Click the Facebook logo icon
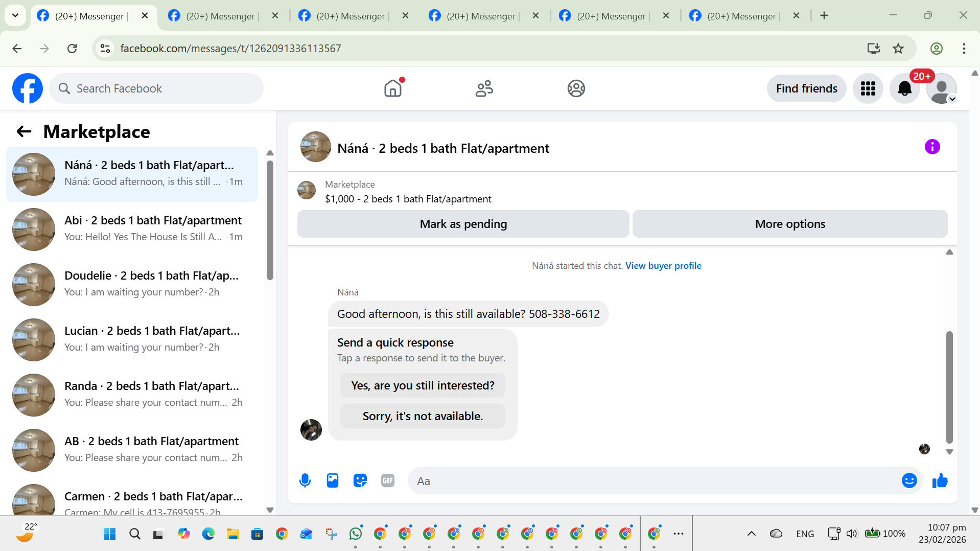Viewport: 980px width, 551px height. [x=28, y=88]
